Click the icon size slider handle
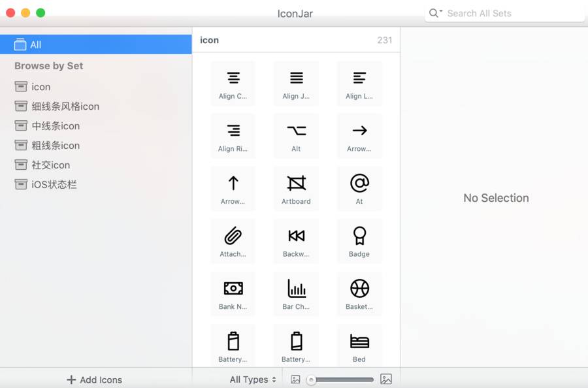Viewport: 588px width, 388px height. tap(311, 380)
